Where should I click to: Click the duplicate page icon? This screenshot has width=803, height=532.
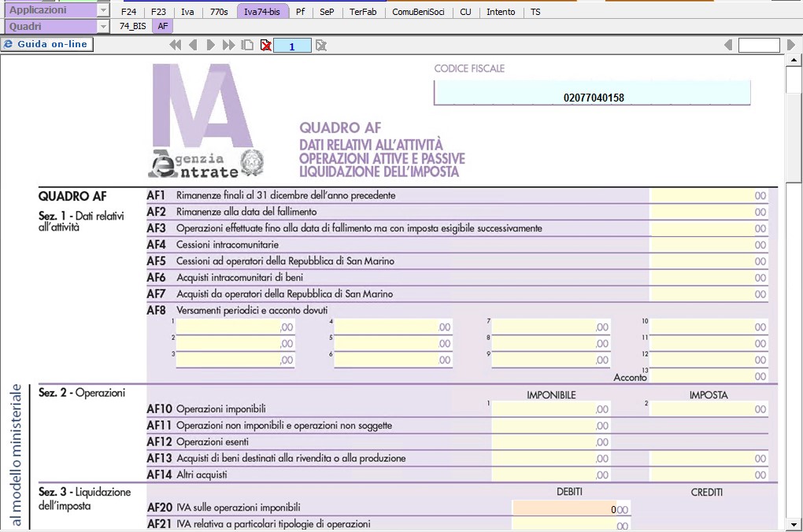click(x=247, y=45)
